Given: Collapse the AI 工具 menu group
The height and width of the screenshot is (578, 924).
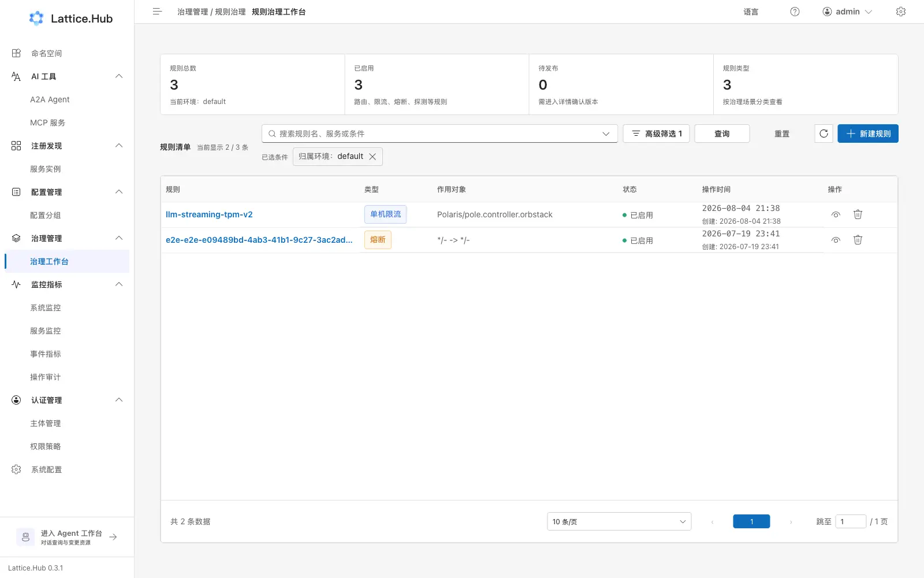Looking at the screenshot, I should pyautogui.click(x=119, y=76).
